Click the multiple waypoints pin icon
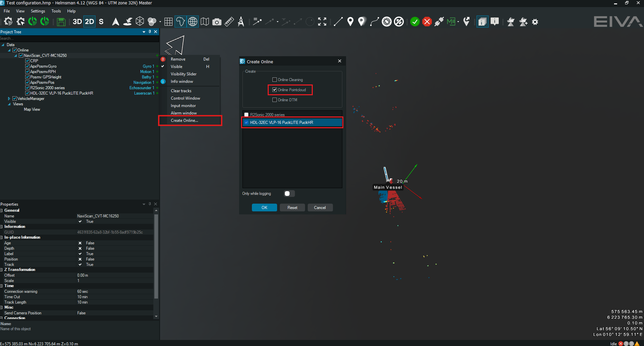Image resolution: width=644 pixels, height=346 pixels. (x=362, y=22)
